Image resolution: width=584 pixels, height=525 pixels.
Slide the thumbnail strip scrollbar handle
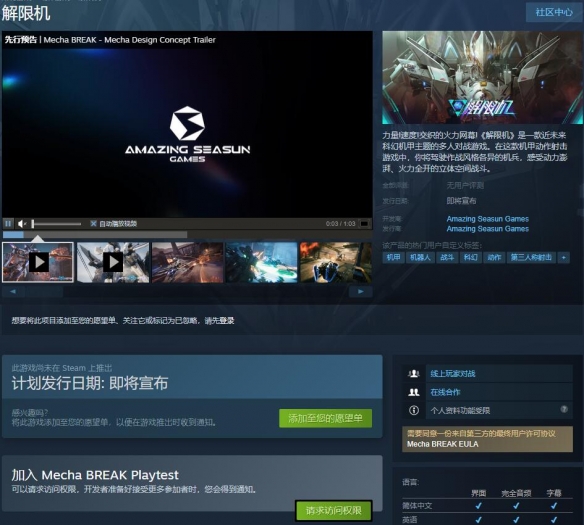tap(44, 292)
